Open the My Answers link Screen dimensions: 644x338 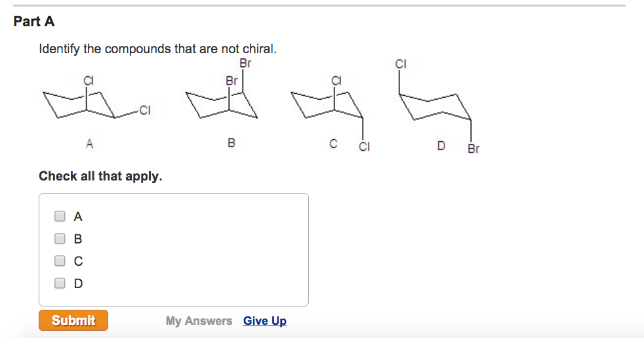pyautogui.click(x=199, y=321)
